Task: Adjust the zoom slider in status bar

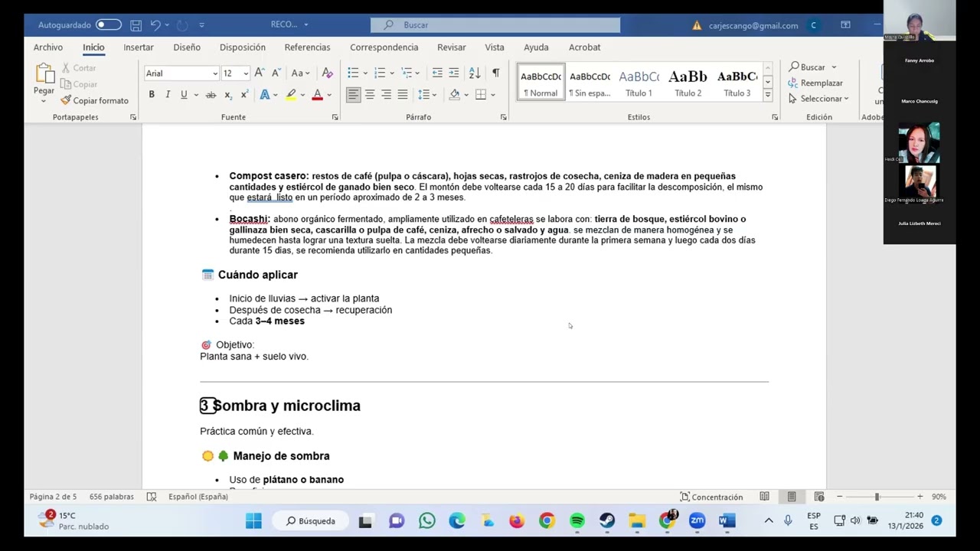Action: coord(877,497)
